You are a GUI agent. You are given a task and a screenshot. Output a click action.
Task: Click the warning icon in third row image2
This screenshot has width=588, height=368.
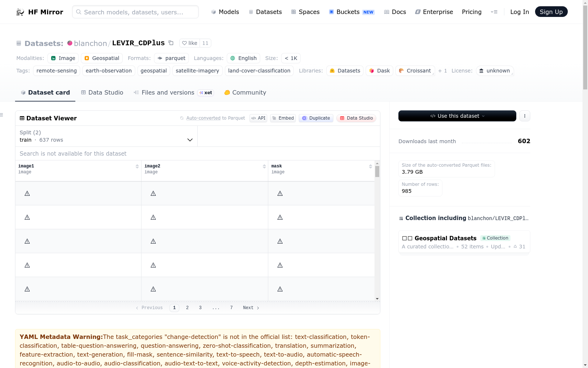(153, 241)
